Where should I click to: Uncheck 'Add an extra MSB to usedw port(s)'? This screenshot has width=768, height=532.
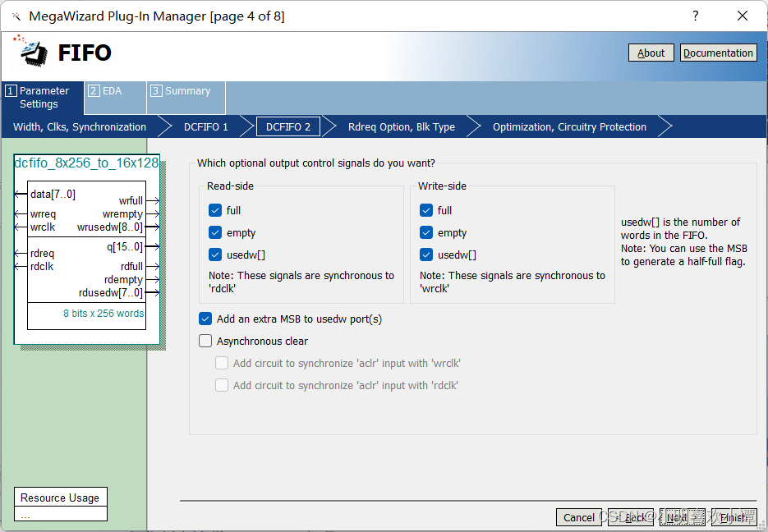(205, 319)
